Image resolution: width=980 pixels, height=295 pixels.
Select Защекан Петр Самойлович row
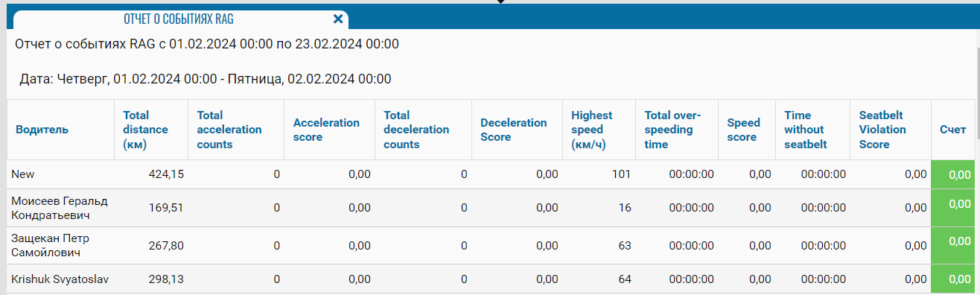point(491,245)
